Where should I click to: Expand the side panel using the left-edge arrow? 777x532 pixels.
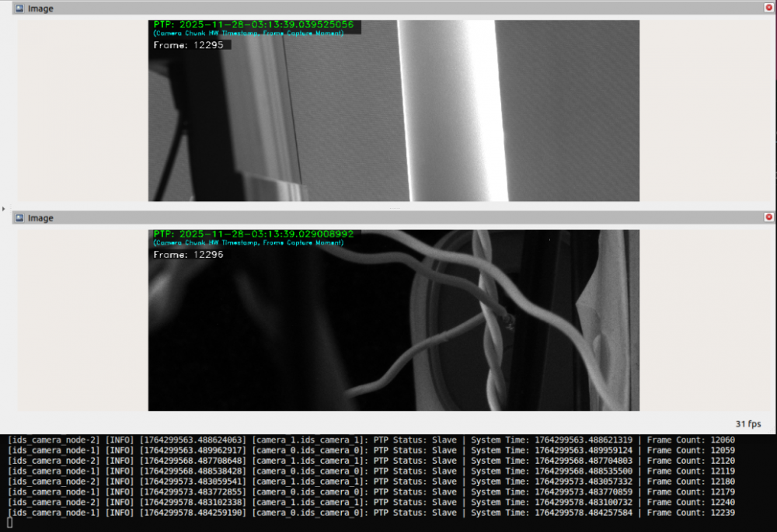tap(4, 209)
